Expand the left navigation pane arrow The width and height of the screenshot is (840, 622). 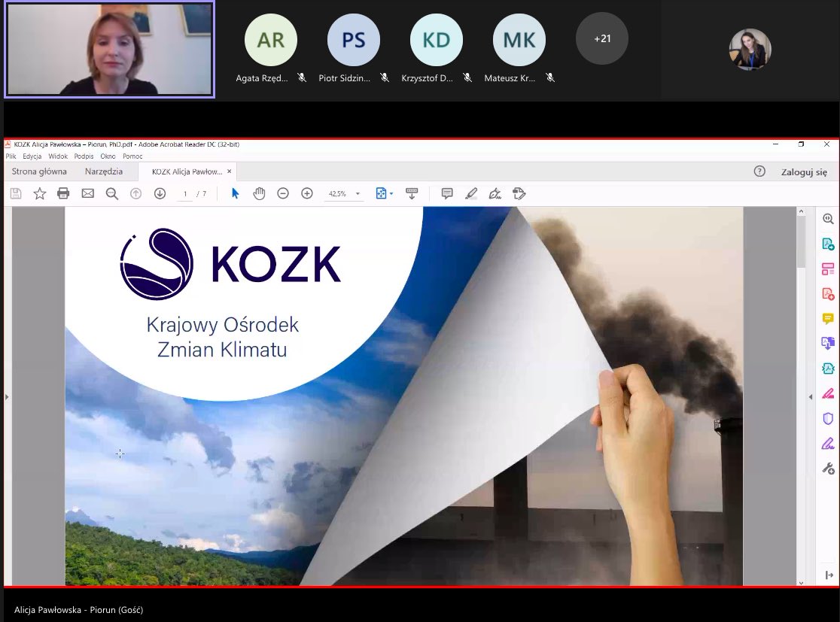[x=7, y=397]
